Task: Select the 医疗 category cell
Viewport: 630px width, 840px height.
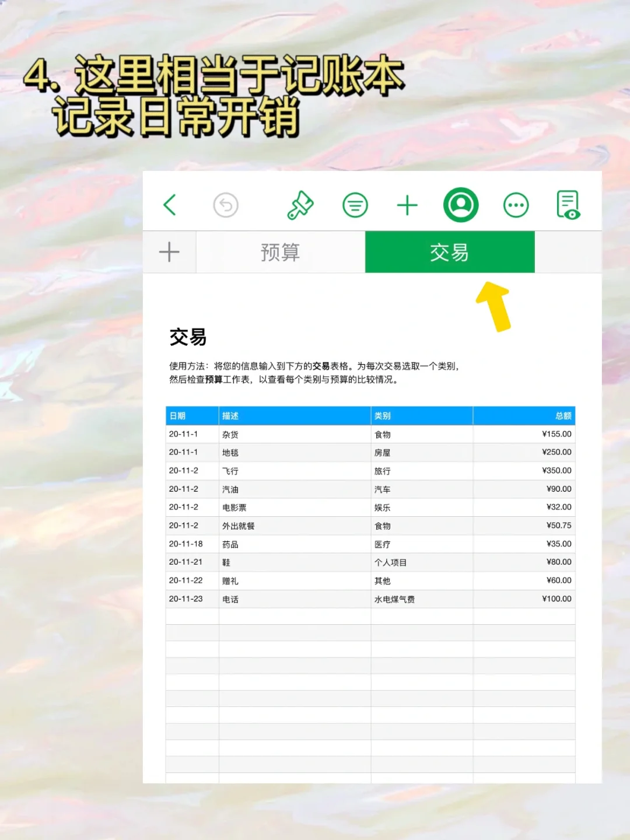Action: pos(383,544)
